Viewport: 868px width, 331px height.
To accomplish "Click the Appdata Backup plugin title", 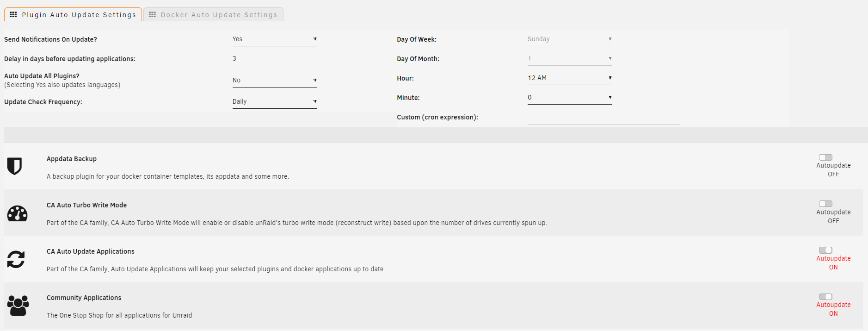I will (72, 159).
